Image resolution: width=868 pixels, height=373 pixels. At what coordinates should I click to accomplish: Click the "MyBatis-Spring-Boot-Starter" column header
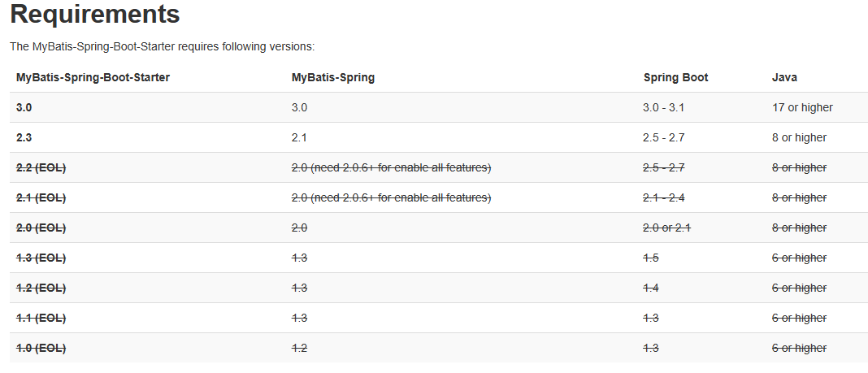93,77
